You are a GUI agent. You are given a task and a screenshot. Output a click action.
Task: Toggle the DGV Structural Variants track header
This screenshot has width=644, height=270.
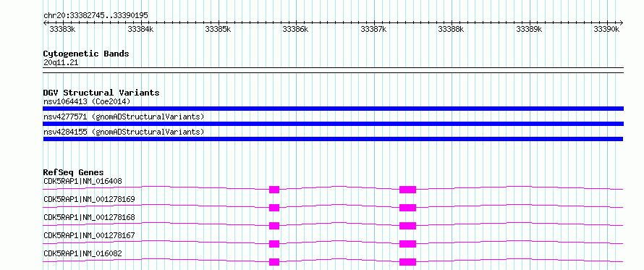(101, 93)
